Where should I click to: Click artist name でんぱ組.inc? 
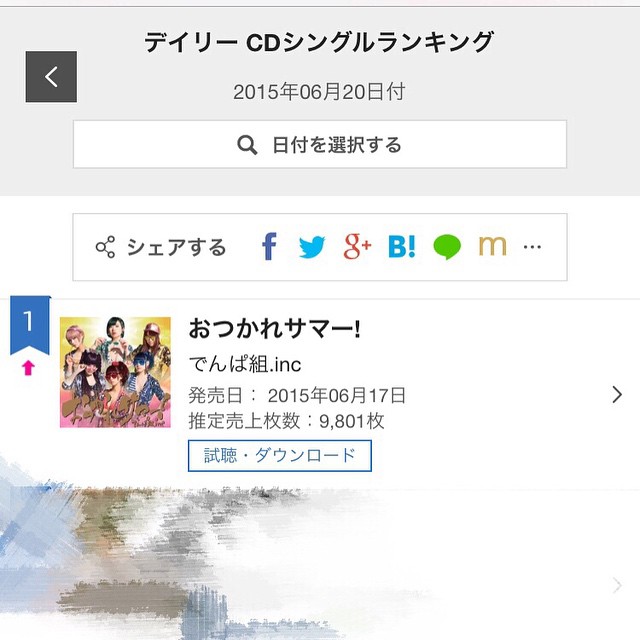tap(245, 362)
